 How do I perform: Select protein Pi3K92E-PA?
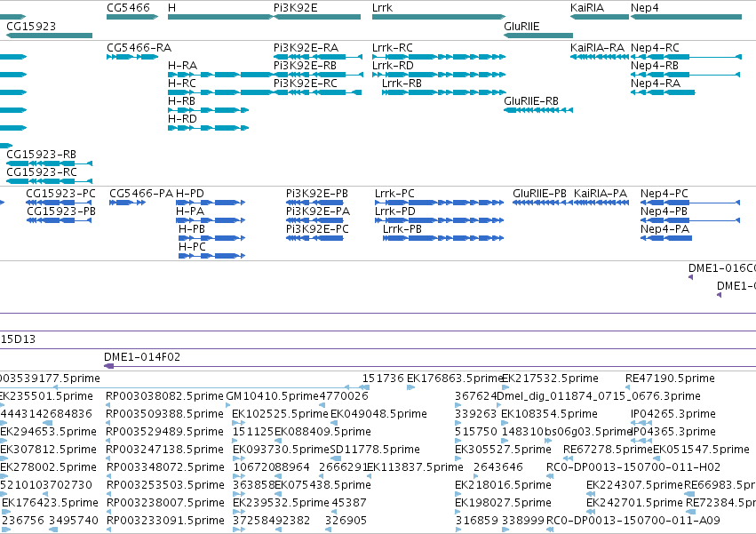pos(314,220)
